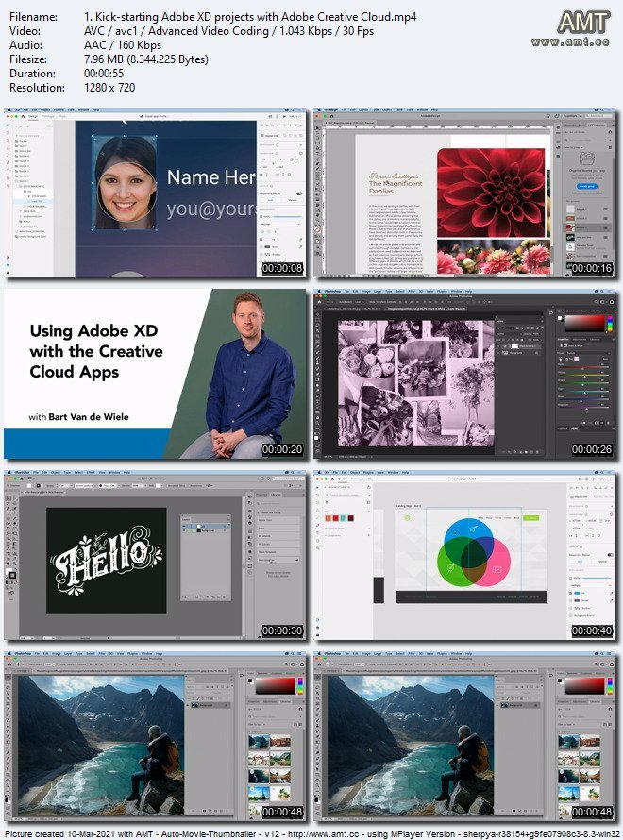This screenshot has height=840, width=623.
Task: Open the Layer menu in Photoshop 00:00:26 frame
Action: coord(376,291)
